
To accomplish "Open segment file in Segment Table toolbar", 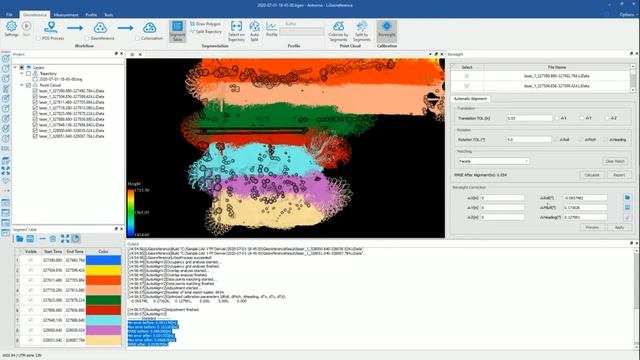I will tap(20, 239).
